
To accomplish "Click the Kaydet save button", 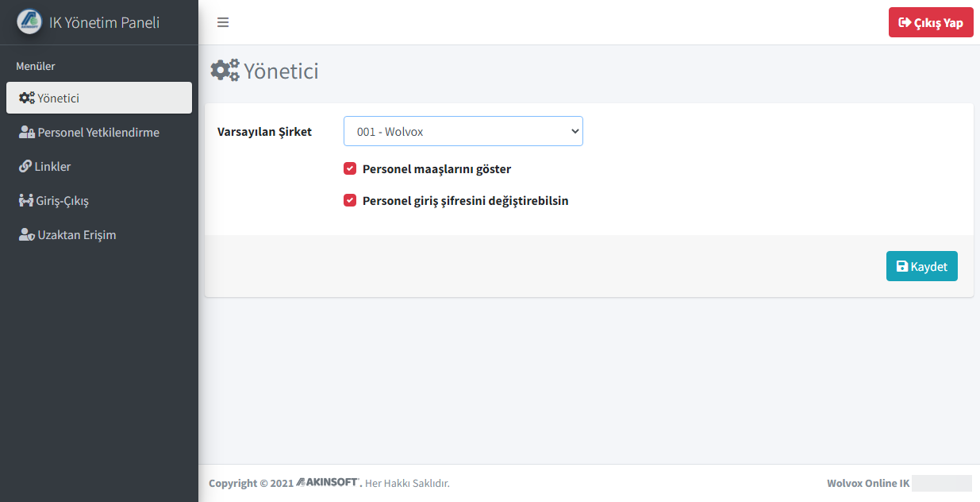I will (922, 266).
